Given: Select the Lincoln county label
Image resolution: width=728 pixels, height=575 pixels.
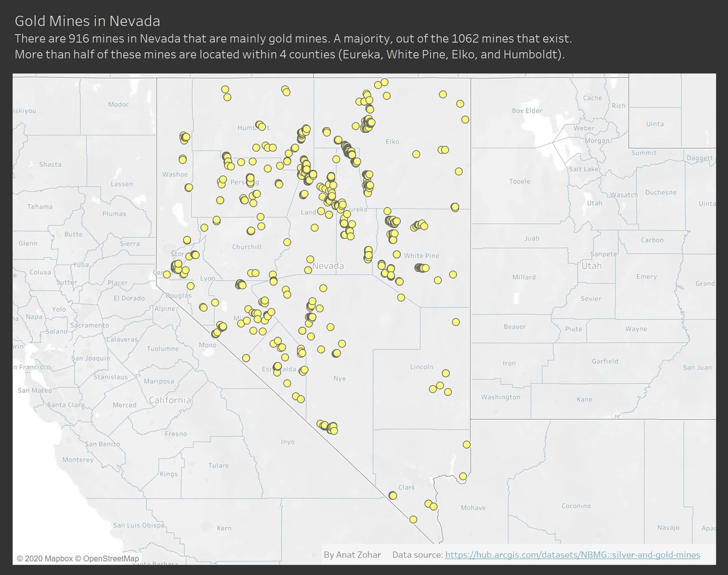Looking at the screenshot, I should tap(422, 367).
